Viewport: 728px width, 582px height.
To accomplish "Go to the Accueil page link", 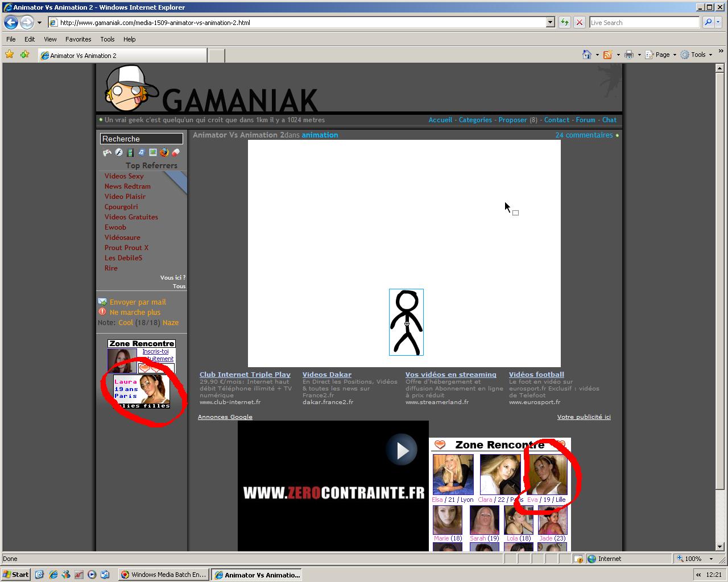I will click(x=440, y=120).
